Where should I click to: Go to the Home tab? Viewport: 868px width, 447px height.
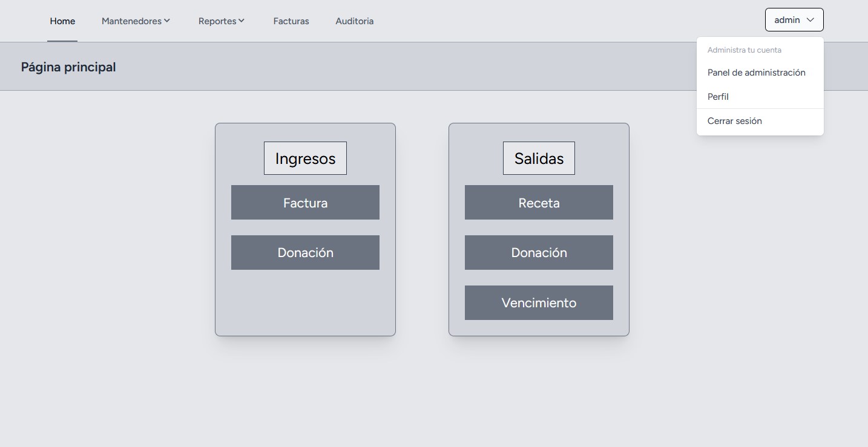(x=62, y=21)
